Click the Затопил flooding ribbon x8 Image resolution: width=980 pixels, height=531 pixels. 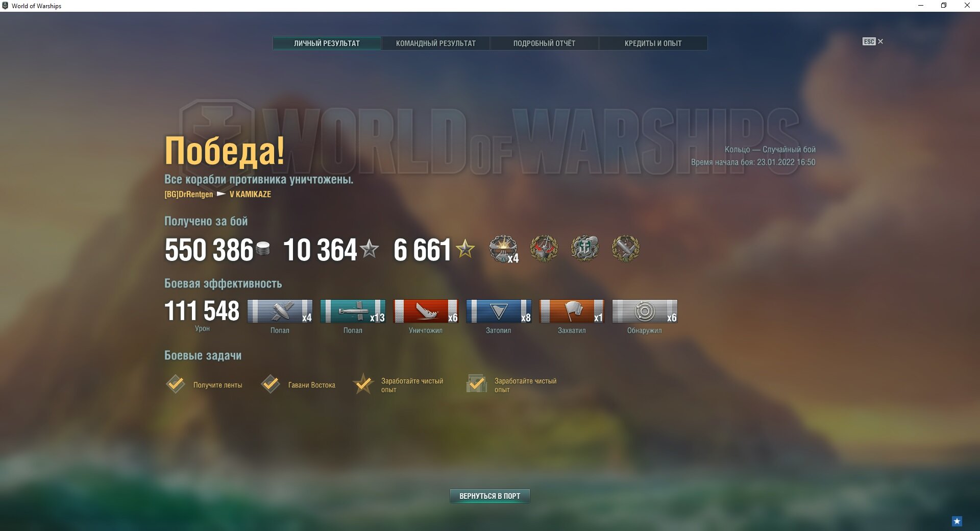pyautogui.click(x=499, y=311)
